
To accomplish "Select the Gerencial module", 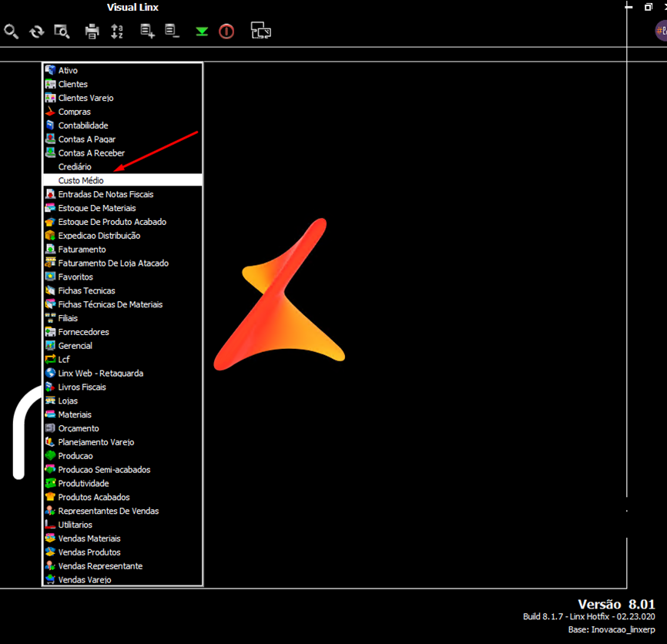I will pos(122,345).
